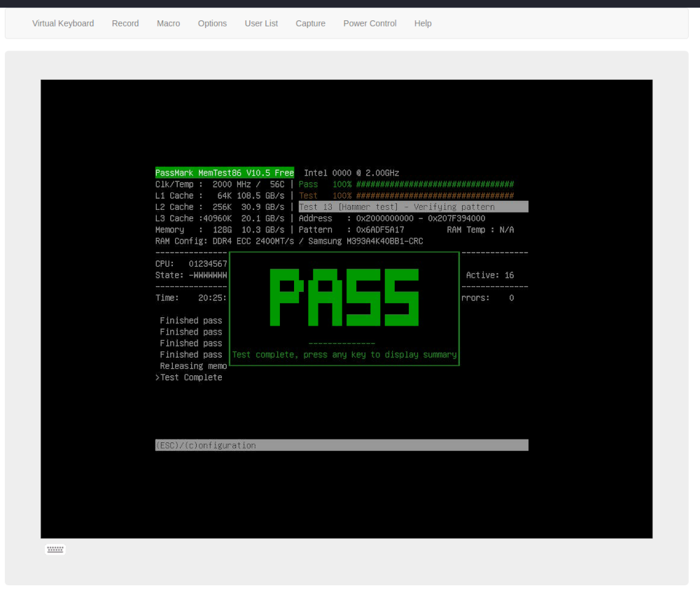The image size is (700, 602).
Task: Click the Active: 16 CPU status field
Action: pos(490,275)
